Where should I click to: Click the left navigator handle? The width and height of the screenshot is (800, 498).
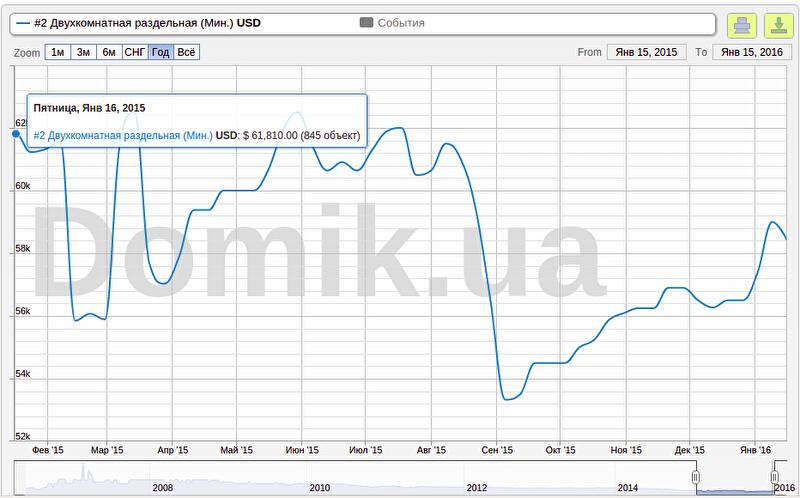[695, 477]
